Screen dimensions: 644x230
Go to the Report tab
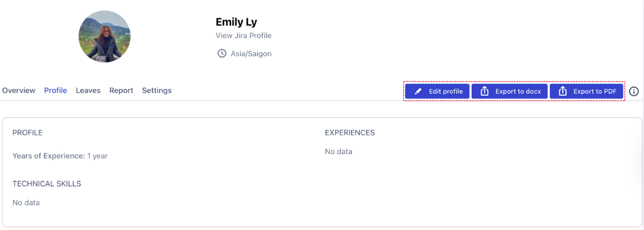click(x=121, y=90)
